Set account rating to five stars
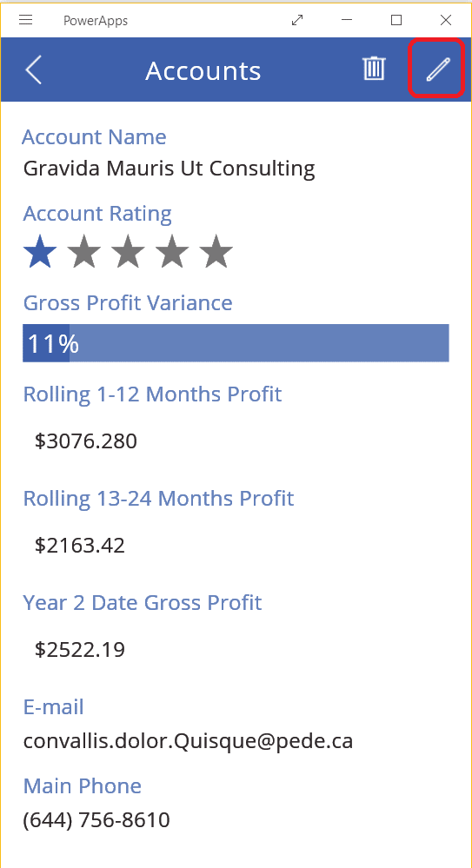Image resolution: width=472 pixels, height=868 pixels. pyautogui.click(x=216, y=251)
